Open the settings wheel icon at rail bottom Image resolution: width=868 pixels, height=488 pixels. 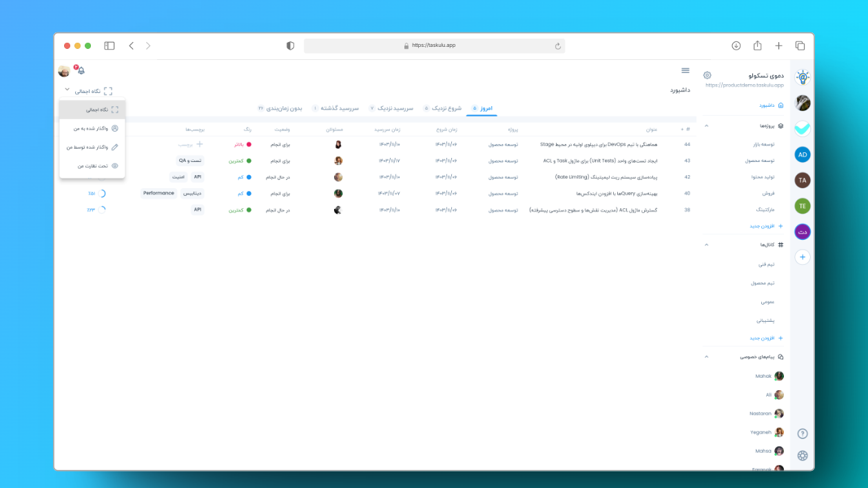(803, 456)
